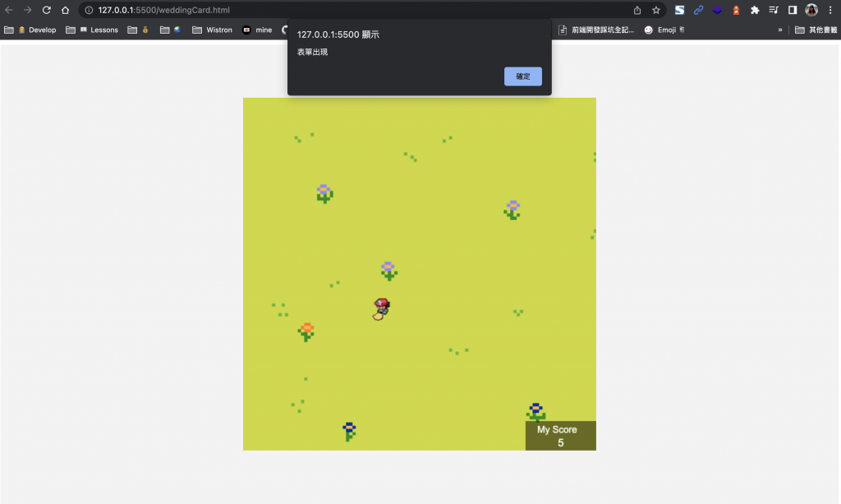The image size is (841, 504).
Task: Click the red-capped player character
Action: coord(381,309)
